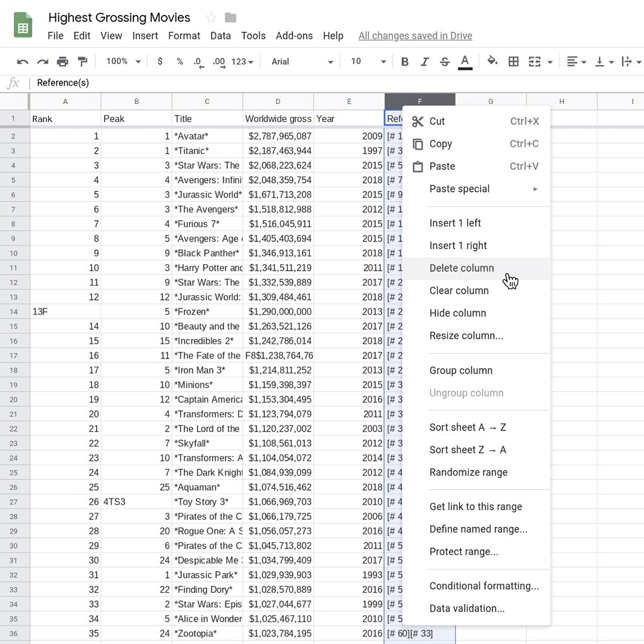
Task: Toggle strikethrough formatting
Action: click(x=444, y=61)
